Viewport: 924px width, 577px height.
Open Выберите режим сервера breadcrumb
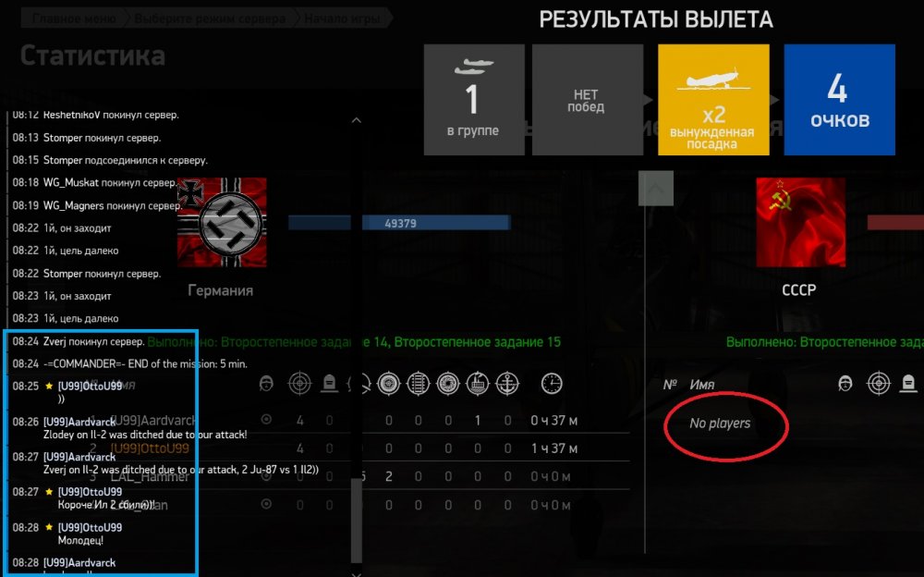coord(210,18)
